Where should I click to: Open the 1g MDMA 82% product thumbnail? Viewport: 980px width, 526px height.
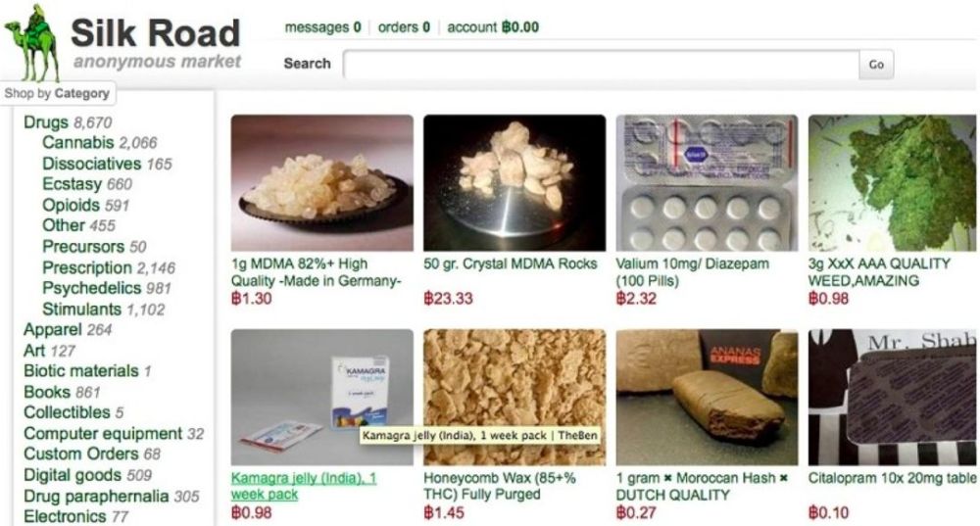coord(321,183)
